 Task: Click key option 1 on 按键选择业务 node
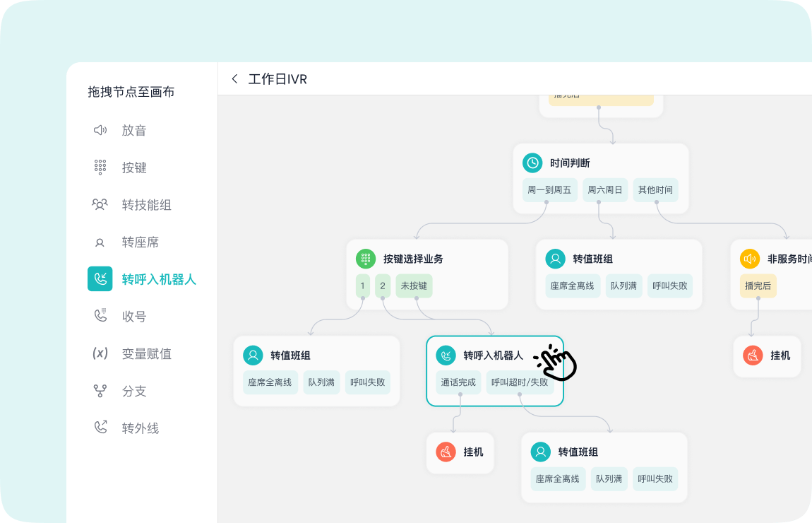click(363, 286)
